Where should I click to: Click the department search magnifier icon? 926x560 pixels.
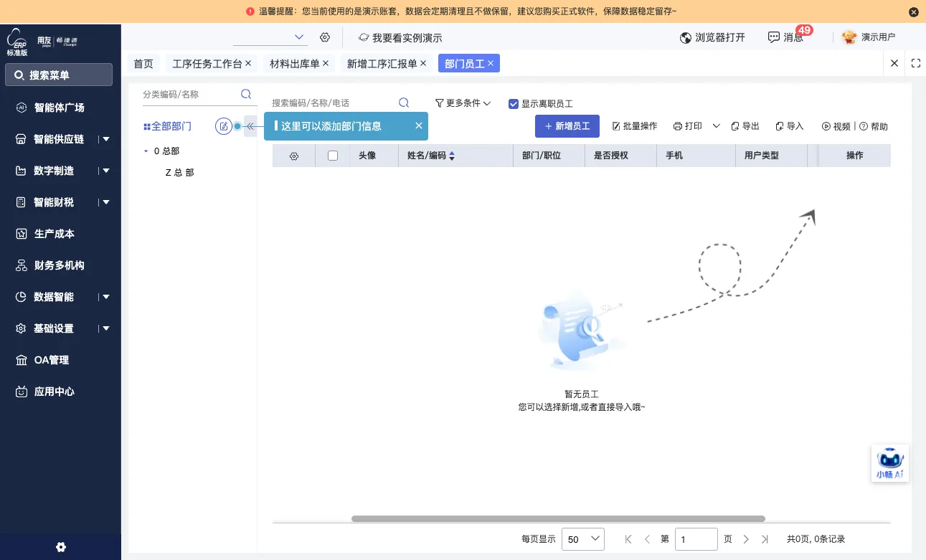[x=246, y=94]
